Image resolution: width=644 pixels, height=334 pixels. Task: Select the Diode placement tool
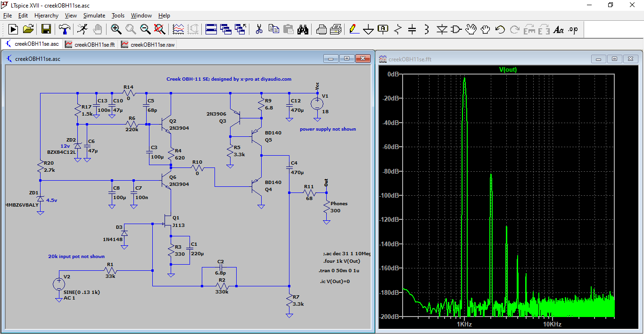(442, 29)
